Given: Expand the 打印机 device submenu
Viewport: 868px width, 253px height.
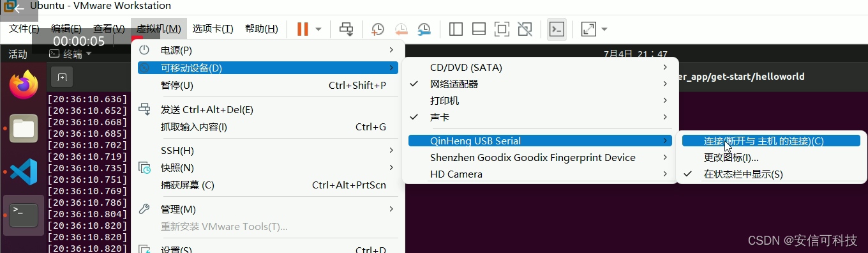Looking at the screenshot, I should point(540,100).
